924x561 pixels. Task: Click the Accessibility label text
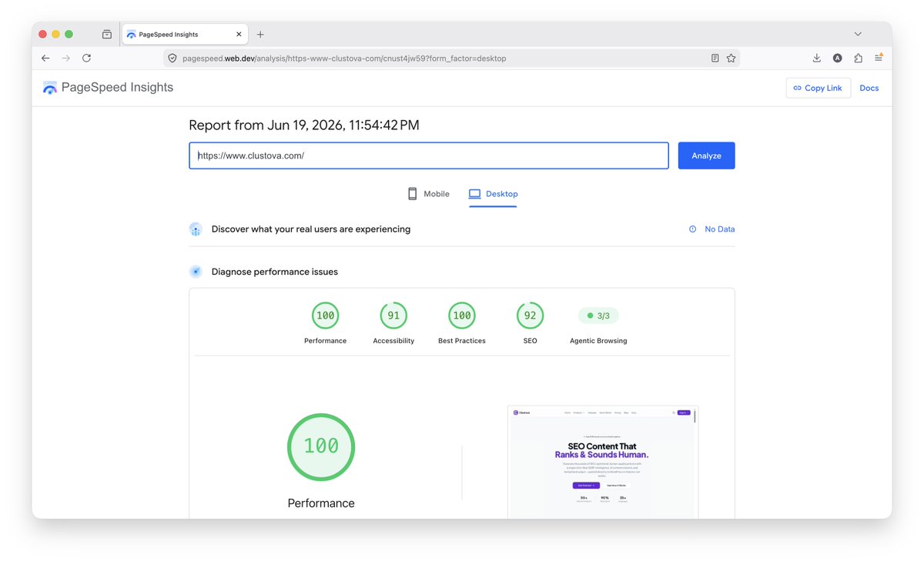pyautogui.click(x=393, y=341)
